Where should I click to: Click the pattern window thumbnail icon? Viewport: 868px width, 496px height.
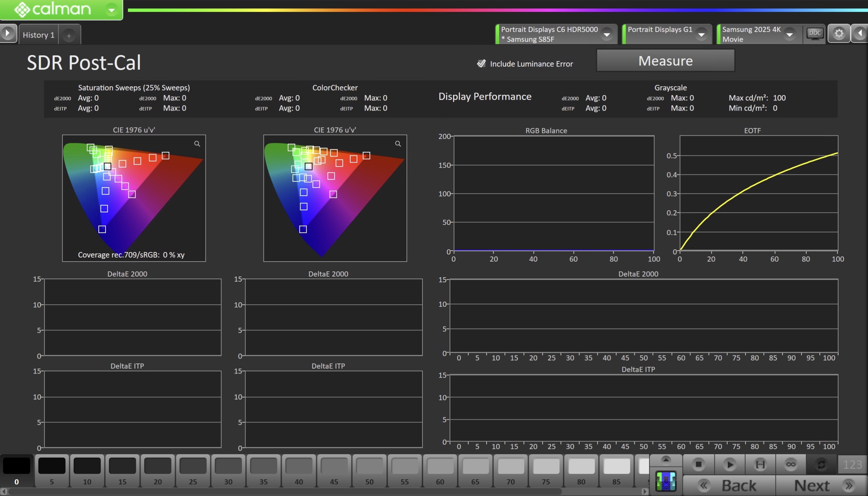[x=666, y=482]
